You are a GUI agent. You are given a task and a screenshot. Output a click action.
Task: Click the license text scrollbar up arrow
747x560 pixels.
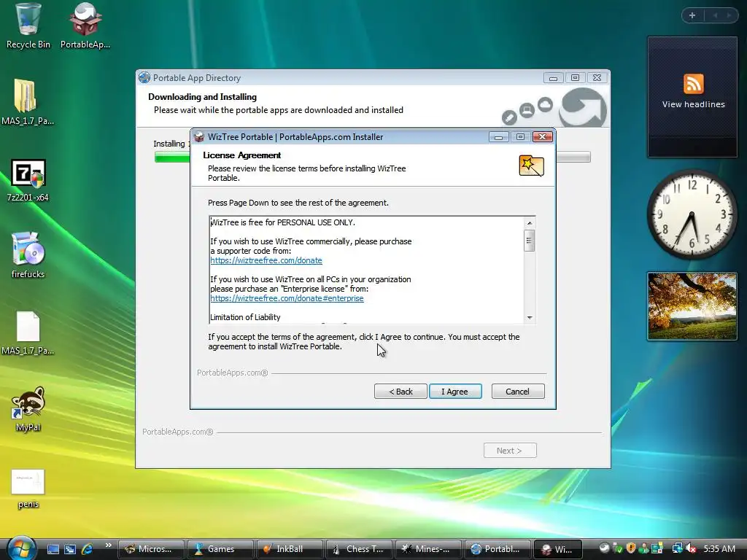tap(530, 223)
